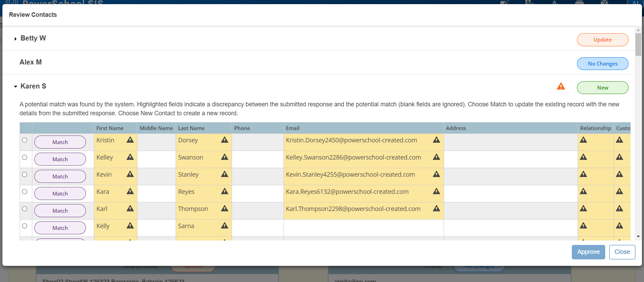The height and width of the screenshot is (282, 644).
Task: Click warning icon beside Kevin.Stanley4255 email
Action: coord(436,174)
